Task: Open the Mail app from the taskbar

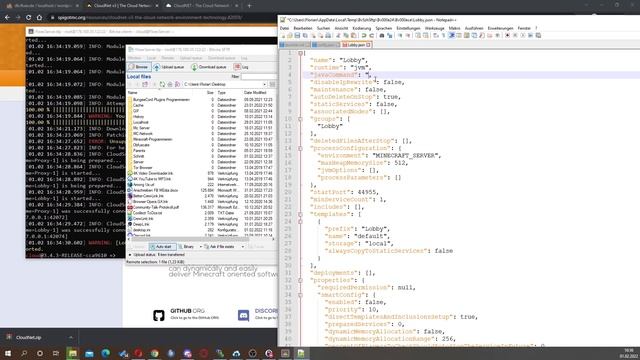Action: 89,353
